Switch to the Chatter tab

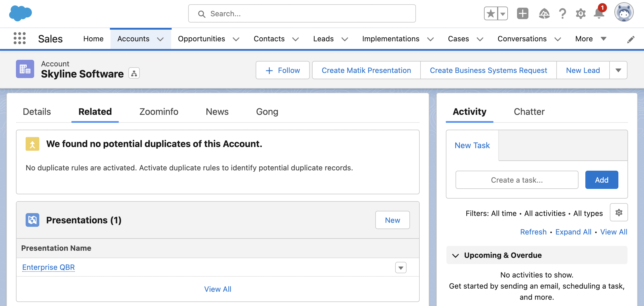tap(529, 112)
